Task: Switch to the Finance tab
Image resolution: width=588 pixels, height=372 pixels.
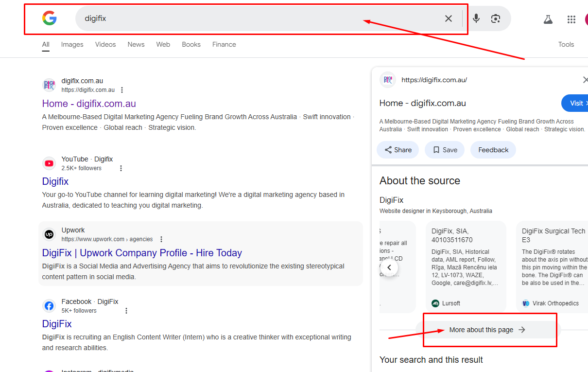Action: point(224,44)
